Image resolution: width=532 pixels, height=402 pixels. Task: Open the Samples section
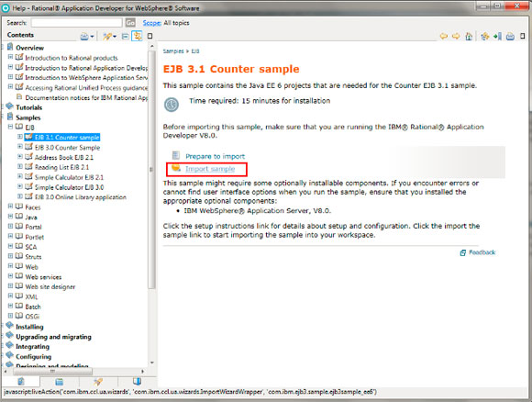[x=28, y=117]
